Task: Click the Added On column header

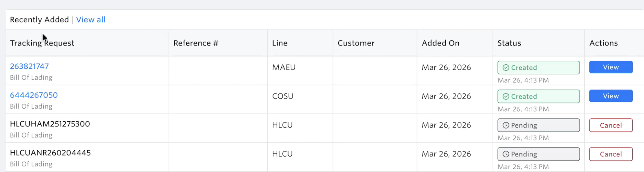Action: (x=440, y=43)
